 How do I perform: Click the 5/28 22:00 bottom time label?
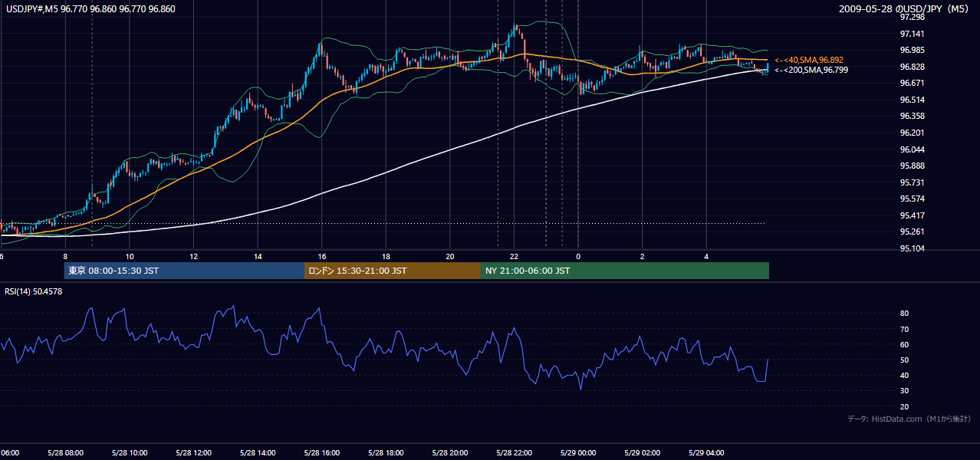coord(514,453)
